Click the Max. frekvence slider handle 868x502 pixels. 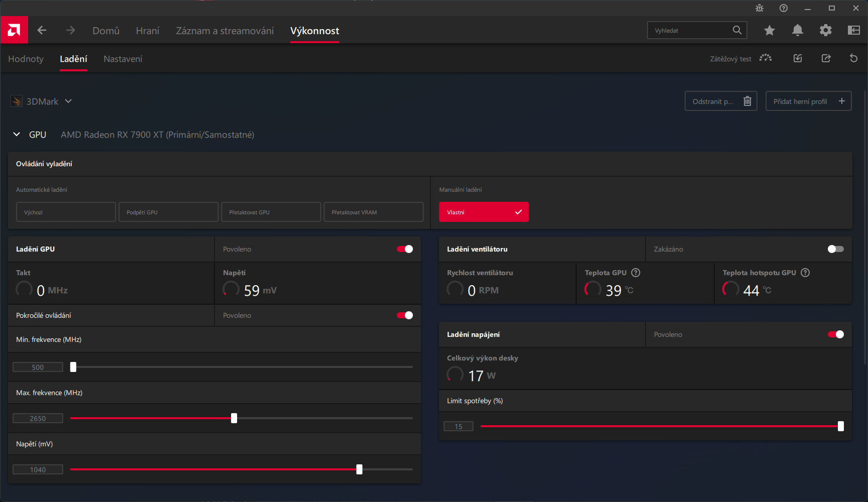[234, 418]
